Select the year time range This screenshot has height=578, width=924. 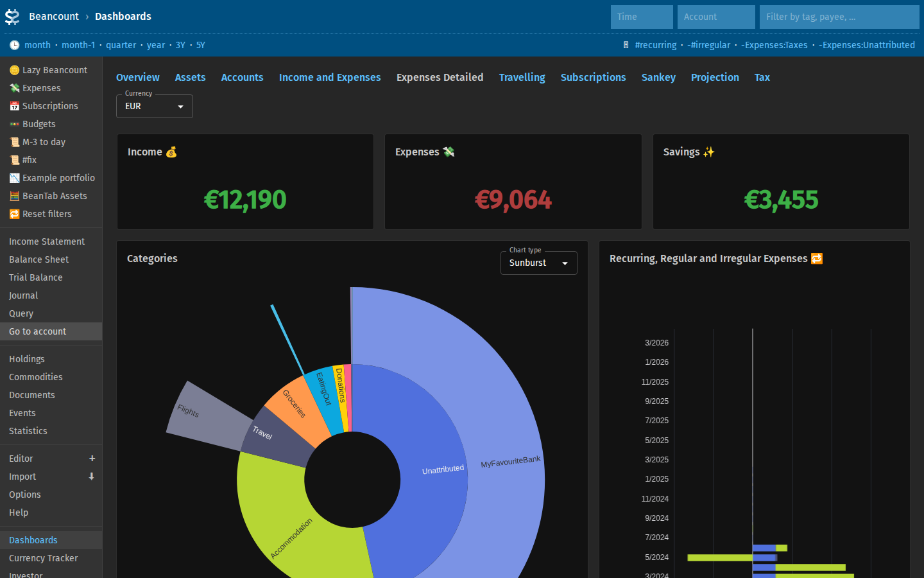pyautogui.click(x=156, y=45)
